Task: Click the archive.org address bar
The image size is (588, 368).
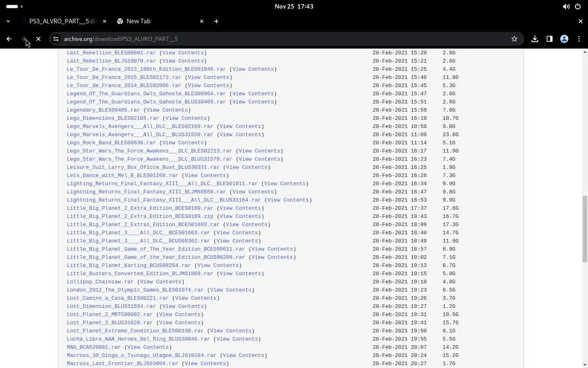Action: pos(286,39)
